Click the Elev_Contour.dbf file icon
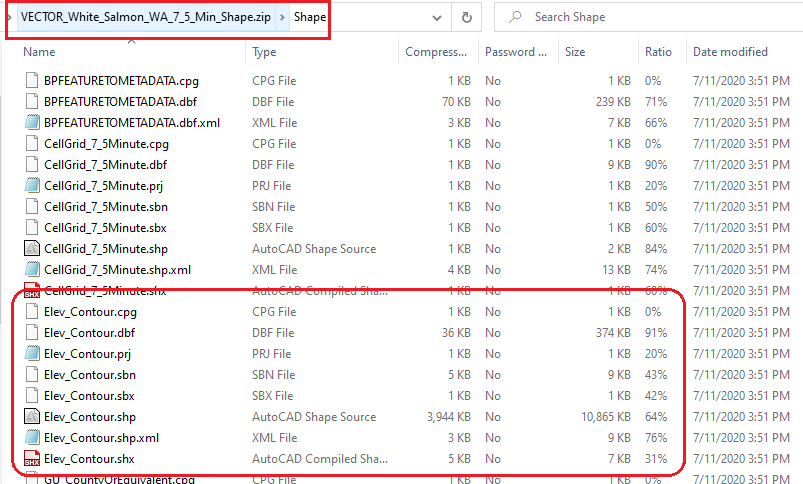This screenshot has height=484, width=803. click(x=32, y=332)
